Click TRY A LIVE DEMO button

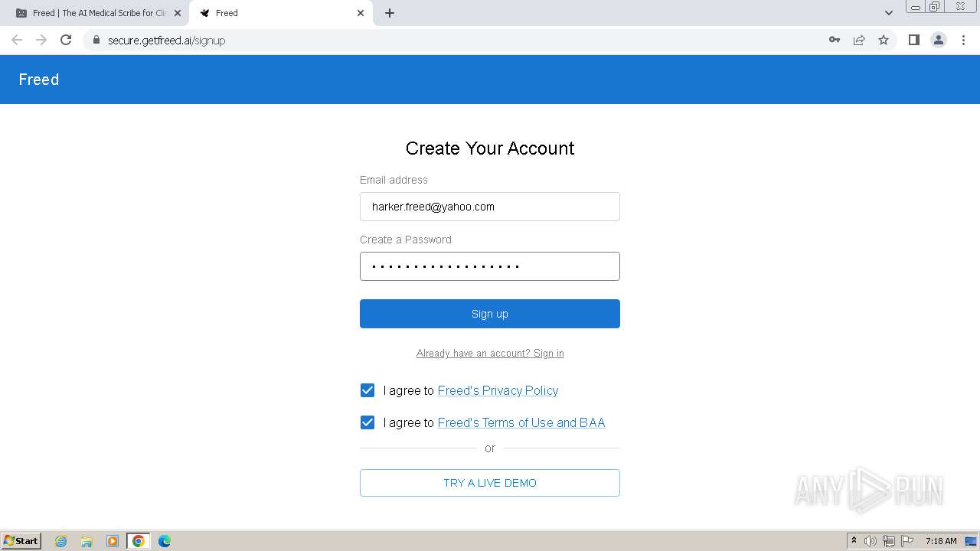(490, 483)
